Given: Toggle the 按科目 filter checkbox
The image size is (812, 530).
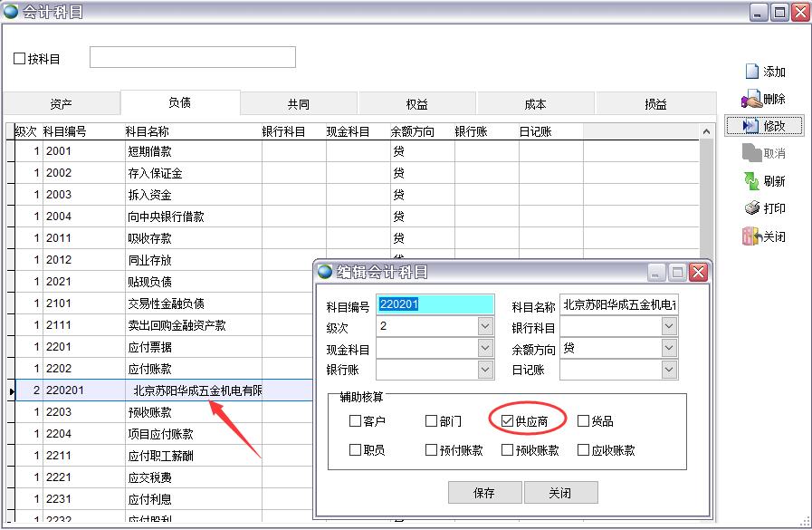Looking at the screenshot, I should pos(20,59).
